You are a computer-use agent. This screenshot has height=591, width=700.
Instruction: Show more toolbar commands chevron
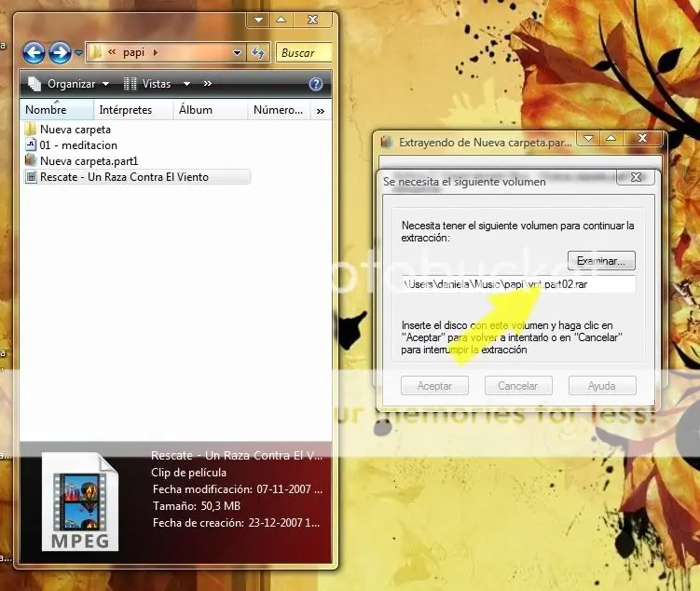pos(208,84)
